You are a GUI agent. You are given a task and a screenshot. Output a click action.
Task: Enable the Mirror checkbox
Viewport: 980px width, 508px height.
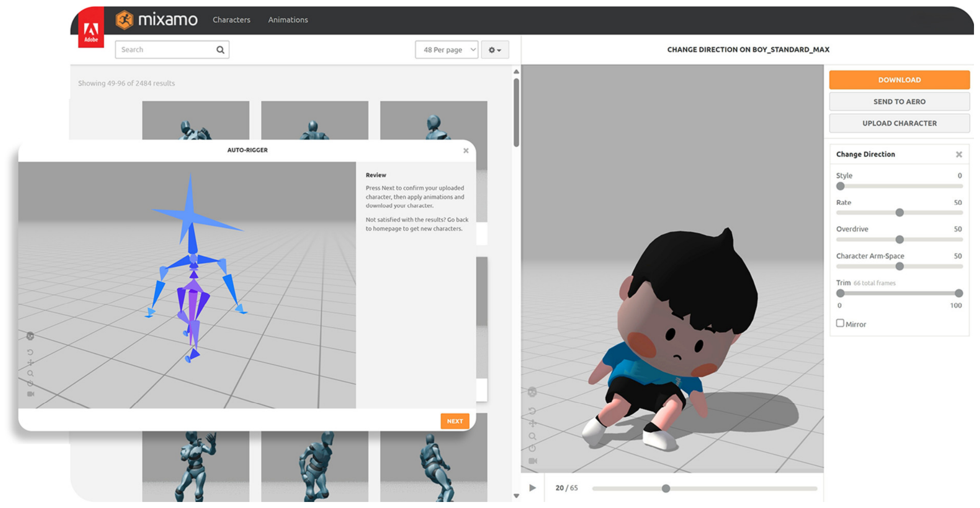[x=840, y=323]
